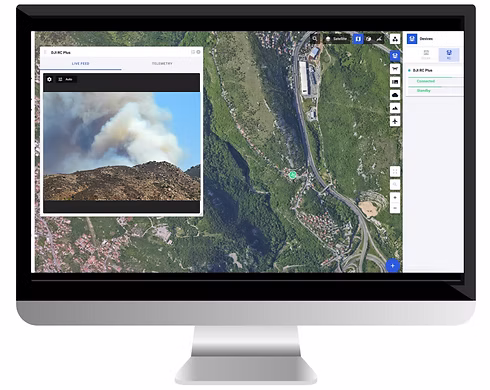
Task: Open the cloud sidebar icon
Action: pos(395,95)
